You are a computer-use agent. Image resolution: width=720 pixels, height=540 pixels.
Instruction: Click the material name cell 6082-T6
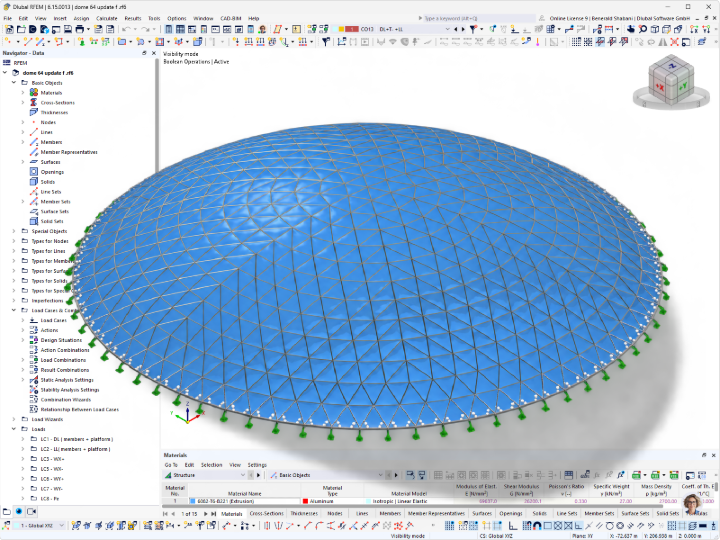coord(244,501)
